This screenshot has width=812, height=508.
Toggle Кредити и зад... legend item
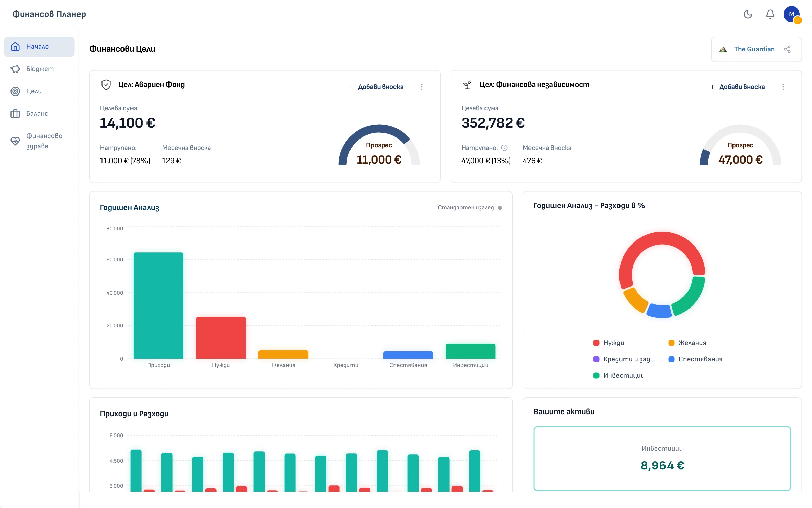click(624, 359)
